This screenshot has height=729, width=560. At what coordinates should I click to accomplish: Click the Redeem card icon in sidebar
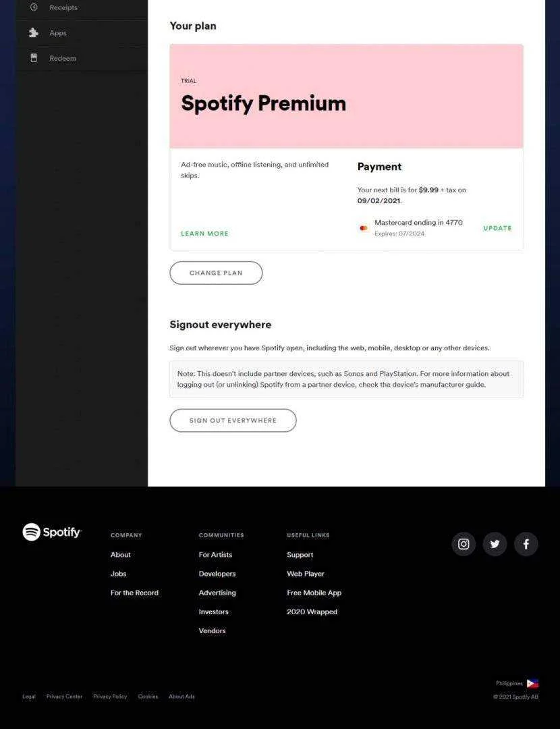(34, 57)
